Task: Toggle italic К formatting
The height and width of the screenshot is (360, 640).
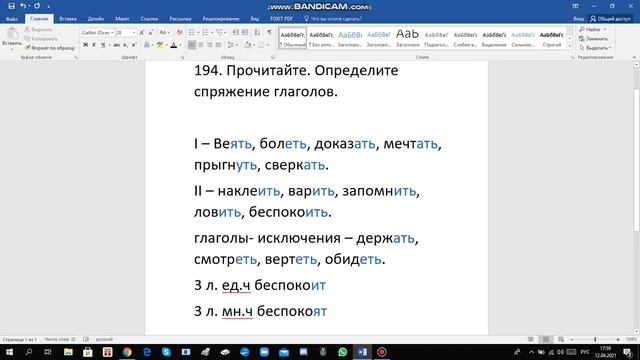Action: (x=94, y=45)
